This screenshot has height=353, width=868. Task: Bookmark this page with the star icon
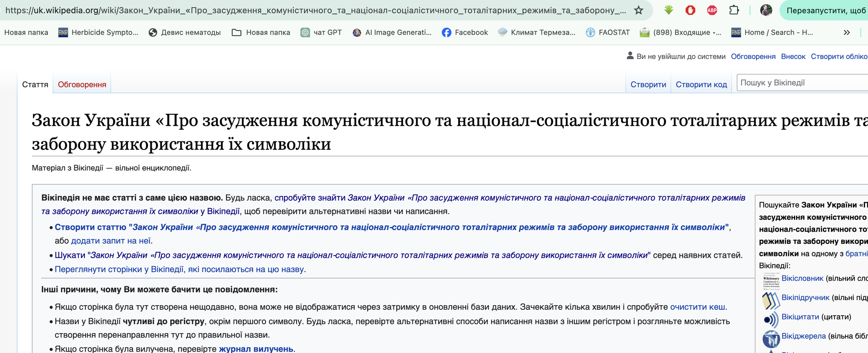638,10
